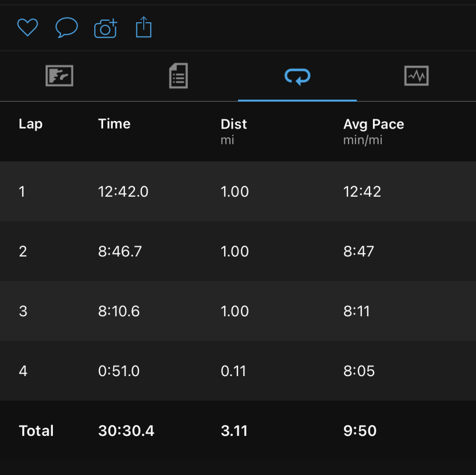Select lap 3 row with 8:10.6 time
Viewport: 476px width, 475px height.
point(238,311)
